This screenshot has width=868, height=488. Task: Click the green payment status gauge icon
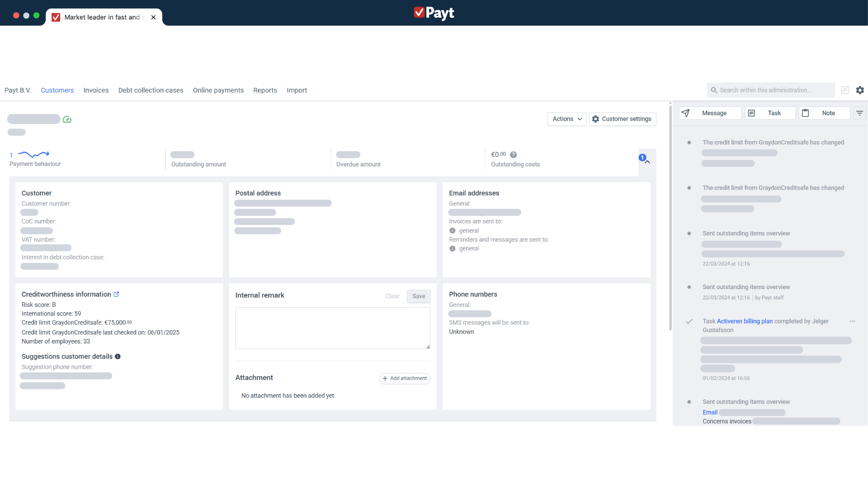pyautogui.click(x=67, y=120)
